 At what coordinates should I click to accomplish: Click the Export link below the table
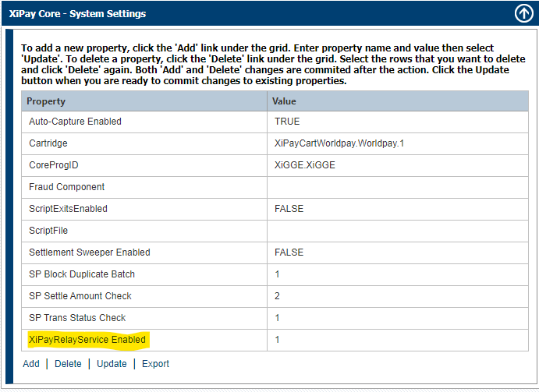point(155,363)
